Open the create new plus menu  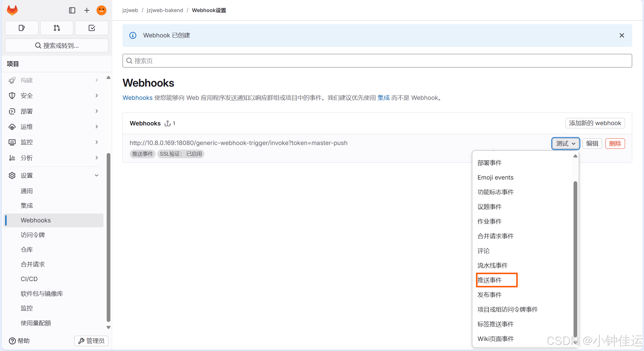click(87, 10)
